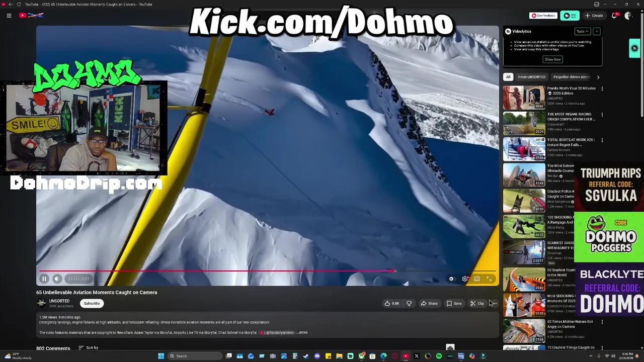Switch to theater mode via the rectangle icon
Image resolution: width=644 pixels, height=362 pixels.
[477, 279]
